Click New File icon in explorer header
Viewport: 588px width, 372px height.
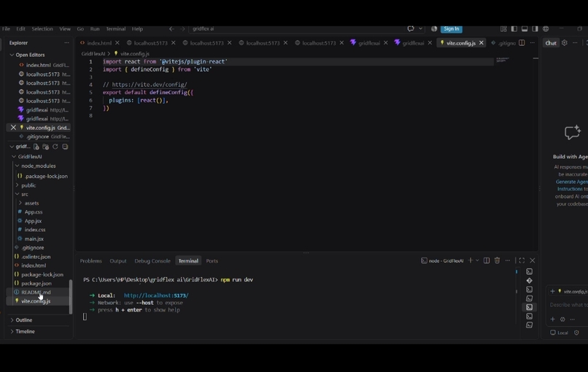(36, 147)
